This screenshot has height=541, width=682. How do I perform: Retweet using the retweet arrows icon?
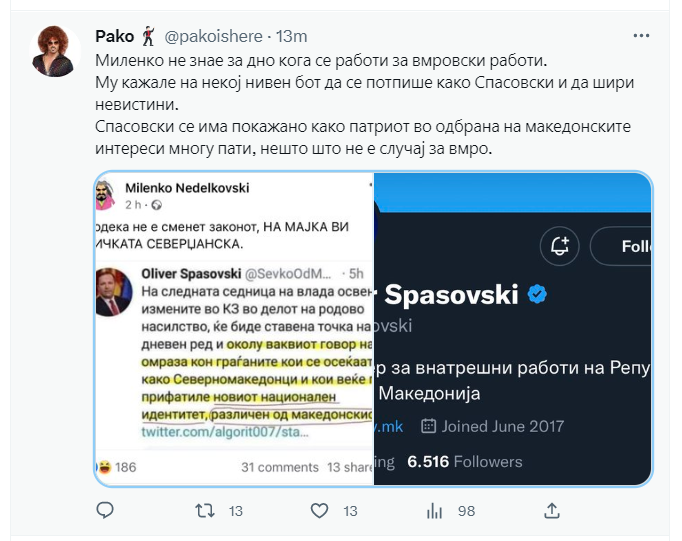point(204,511)
